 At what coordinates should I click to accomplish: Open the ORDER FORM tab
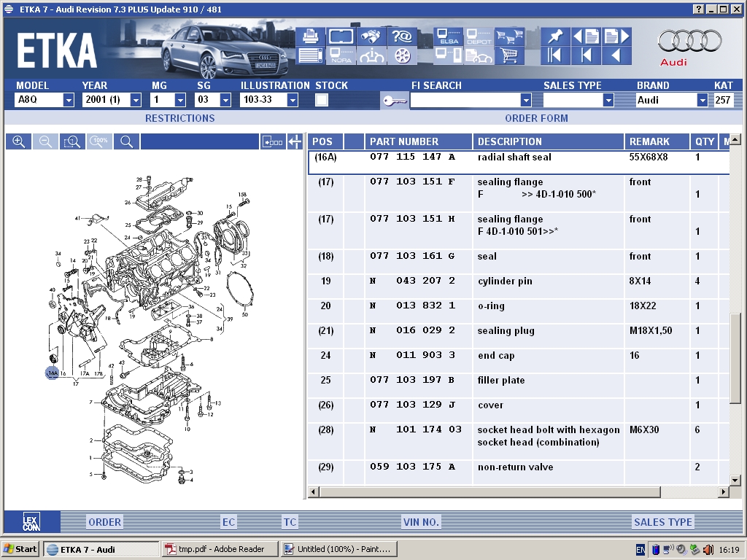tap(536, 118)
